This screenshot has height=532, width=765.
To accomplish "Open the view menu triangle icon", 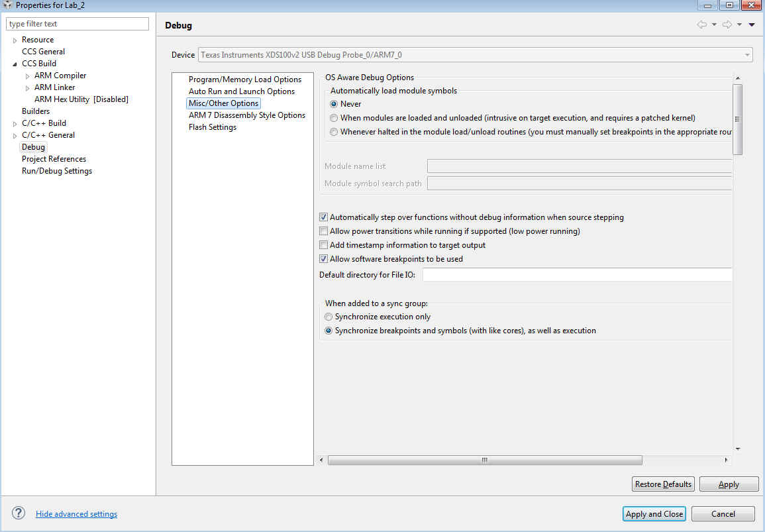I will 752,25.
